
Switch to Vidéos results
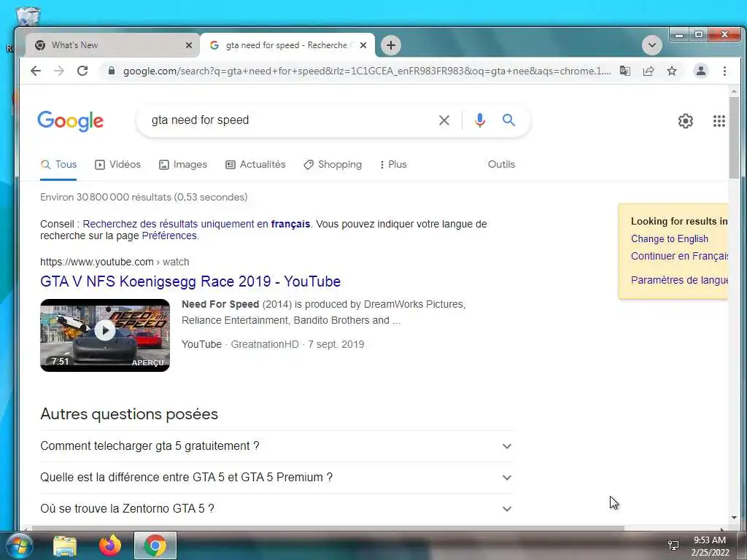tap(117, 165)
